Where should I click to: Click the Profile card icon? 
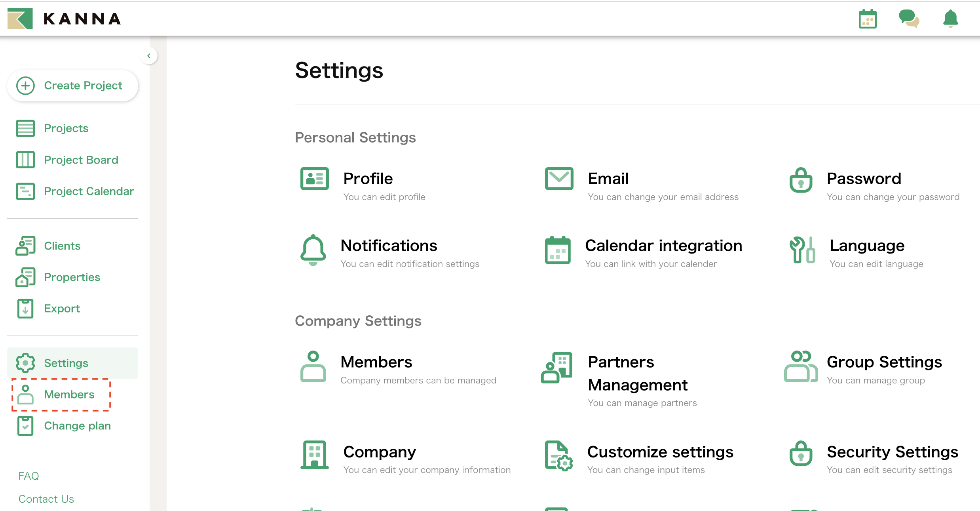point(314,179)
